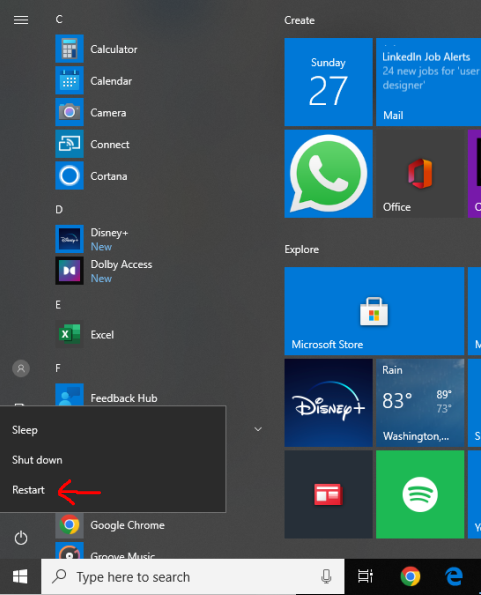Open the Disney+ tile
Image resolution: width=481 pixels, height=595 pixels.
tap(329, 403)
